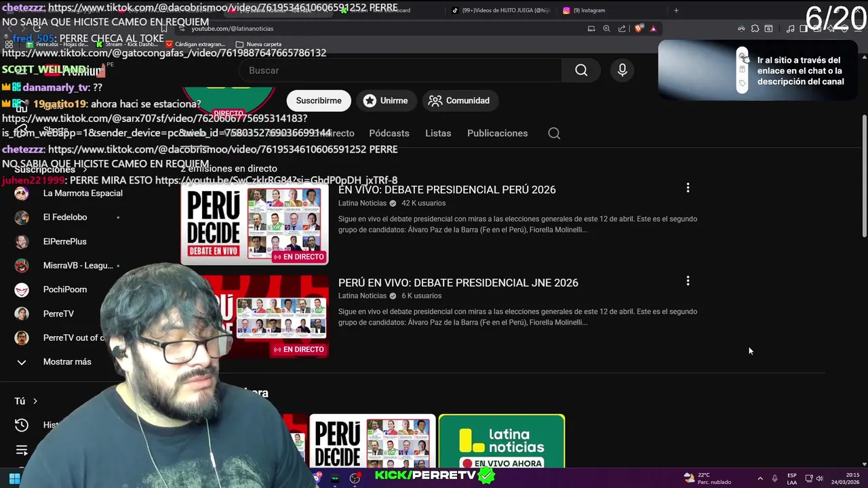Open the ElPerrePlus subscription
This screenshot has width=868, height=488.
click(65, 241)
